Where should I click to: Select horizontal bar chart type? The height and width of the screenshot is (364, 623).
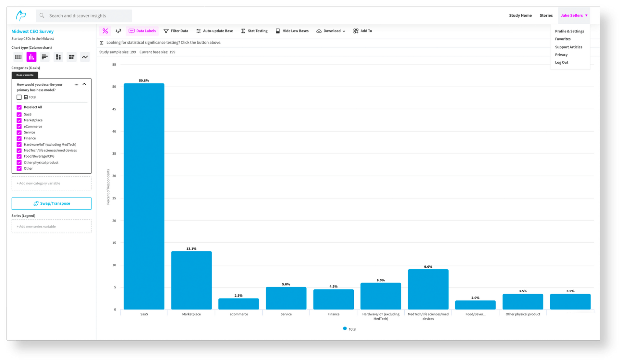45,57
